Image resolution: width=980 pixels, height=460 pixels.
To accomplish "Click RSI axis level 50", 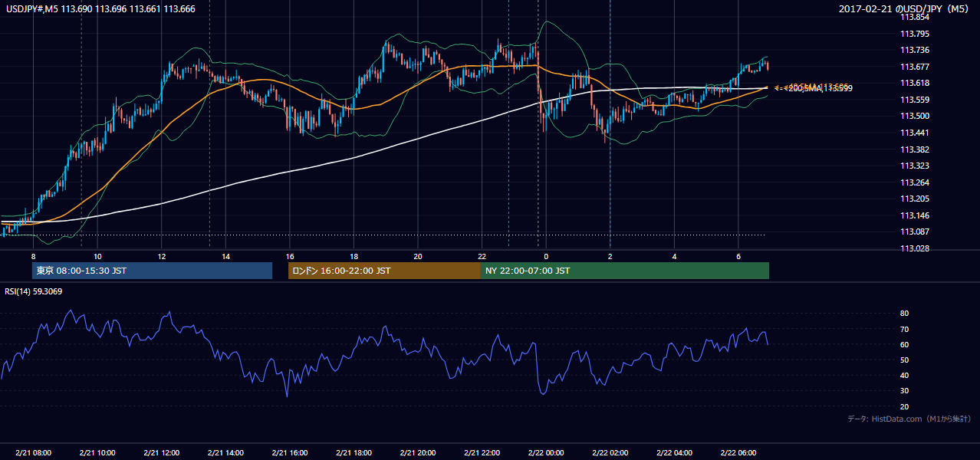I will click(904, 360).
